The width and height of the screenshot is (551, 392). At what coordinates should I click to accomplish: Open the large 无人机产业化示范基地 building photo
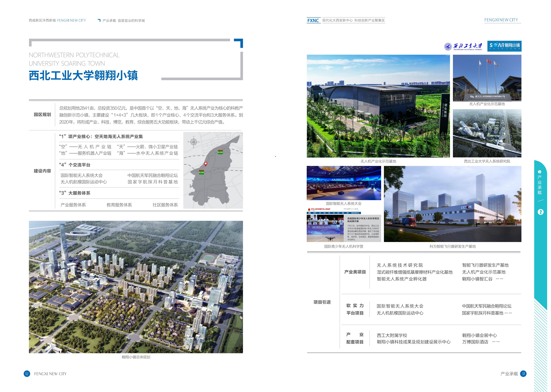pos(378,106)
